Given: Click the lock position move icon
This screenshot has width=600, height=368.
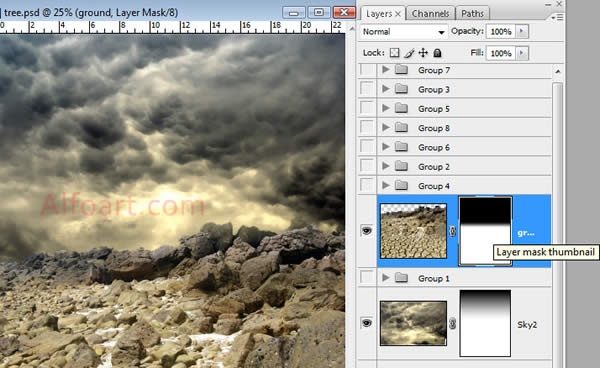Looking at the screenshot, I should (x=423, y=53).
